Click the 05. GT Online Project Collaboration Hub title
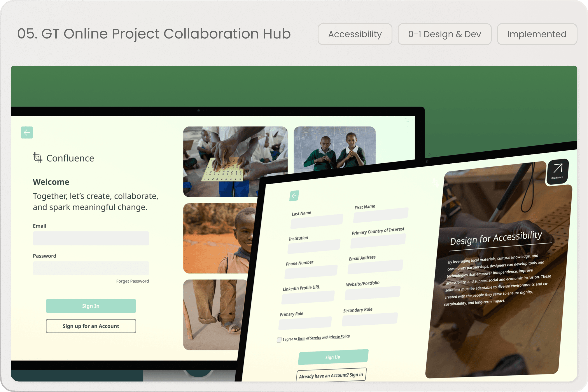Image resolution: width=588 pixels, height=392 pixels. 154,34
